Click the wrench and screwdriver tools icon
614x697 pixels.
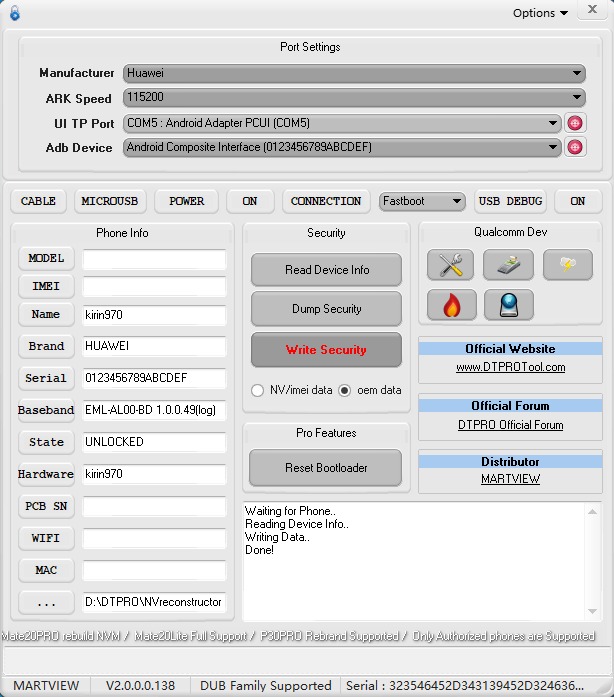click(x=450, y=265)
